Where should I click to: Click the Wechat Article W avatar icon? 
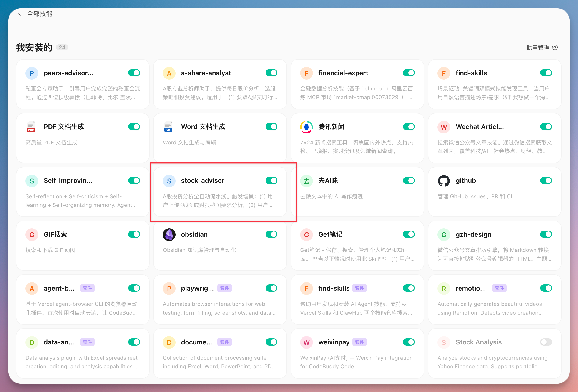(444, 127)
